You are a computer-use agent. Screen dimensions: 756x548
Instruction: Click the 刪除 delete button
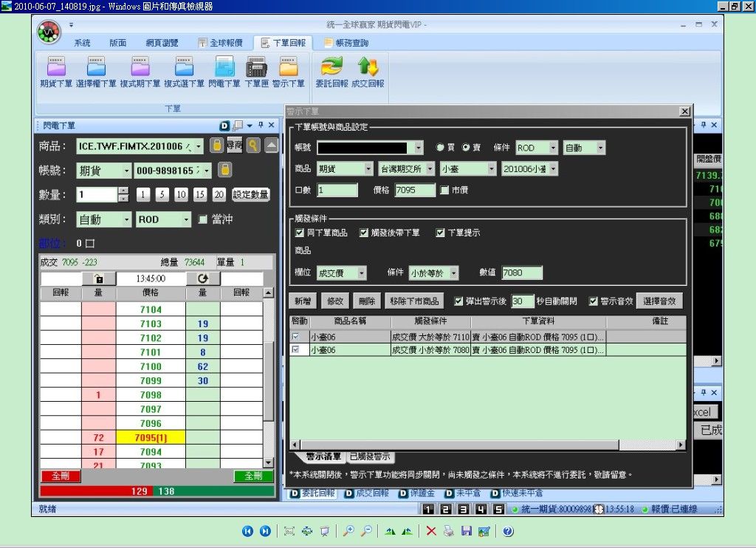point(366,301)
